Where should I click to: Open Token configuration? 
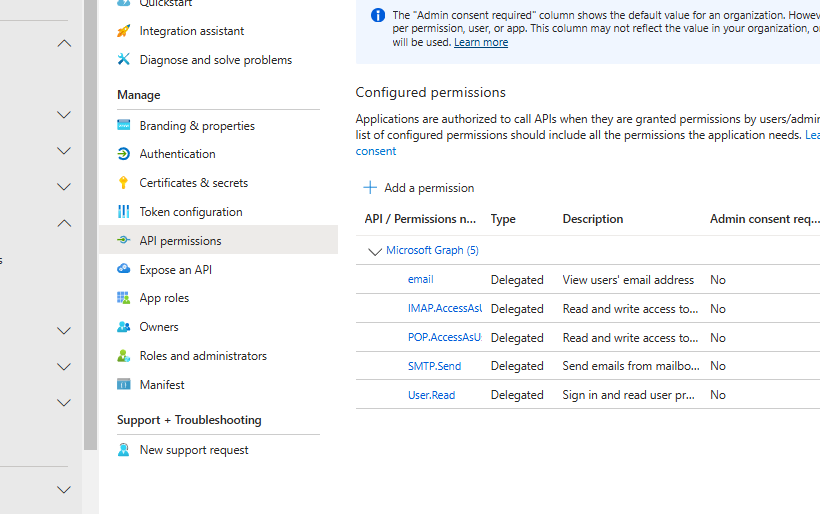click(x=191, y=212)
